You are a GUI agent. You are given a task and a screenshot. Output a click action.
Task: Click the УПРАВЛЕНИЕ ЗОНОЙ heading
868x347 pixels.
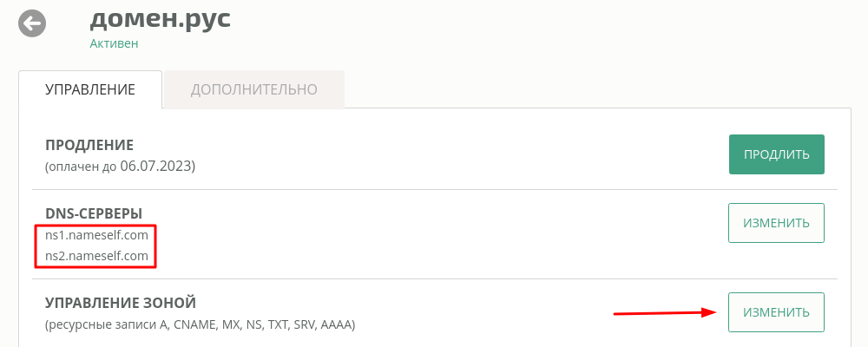tap(121, 303)
